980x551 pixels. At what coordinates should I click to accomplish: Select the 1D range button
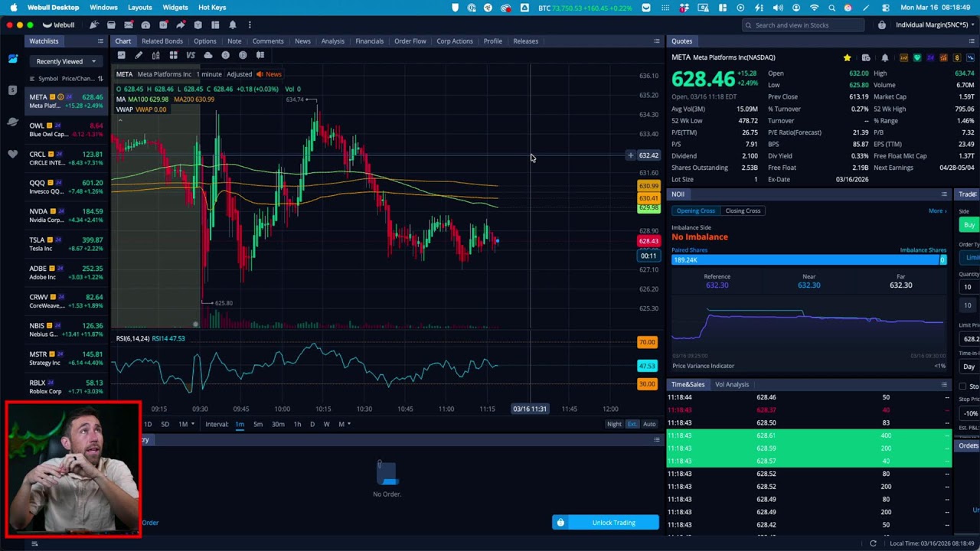tap(148, 424)
